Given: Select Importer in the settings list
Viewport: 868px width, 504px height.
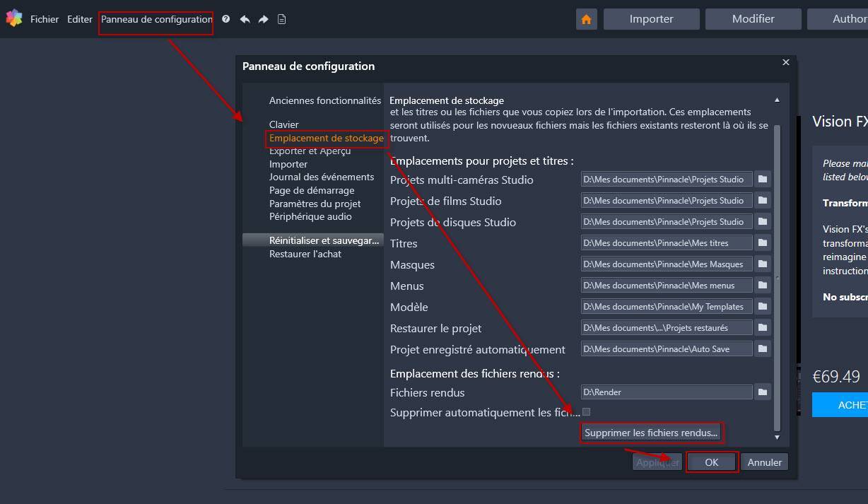Looking at the screenshot, I should pyautogui.click(x=288, y=164).
